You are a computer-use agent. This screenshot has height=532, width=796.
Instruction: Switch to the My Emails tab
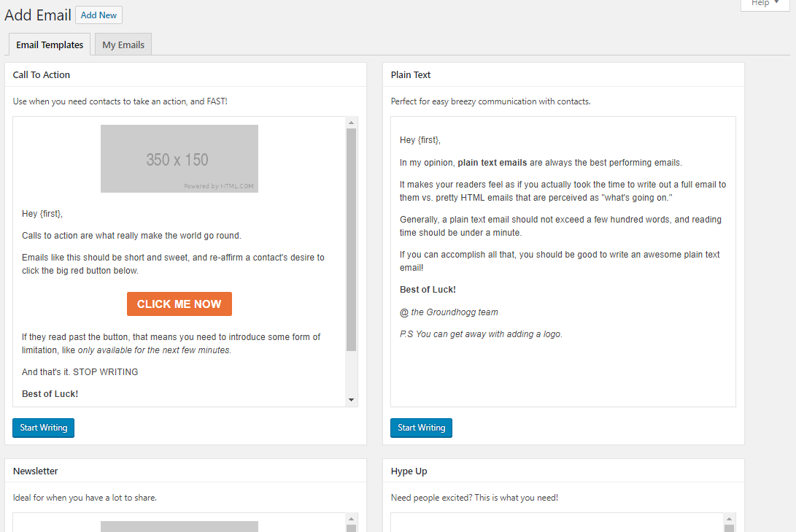[123, 45]
